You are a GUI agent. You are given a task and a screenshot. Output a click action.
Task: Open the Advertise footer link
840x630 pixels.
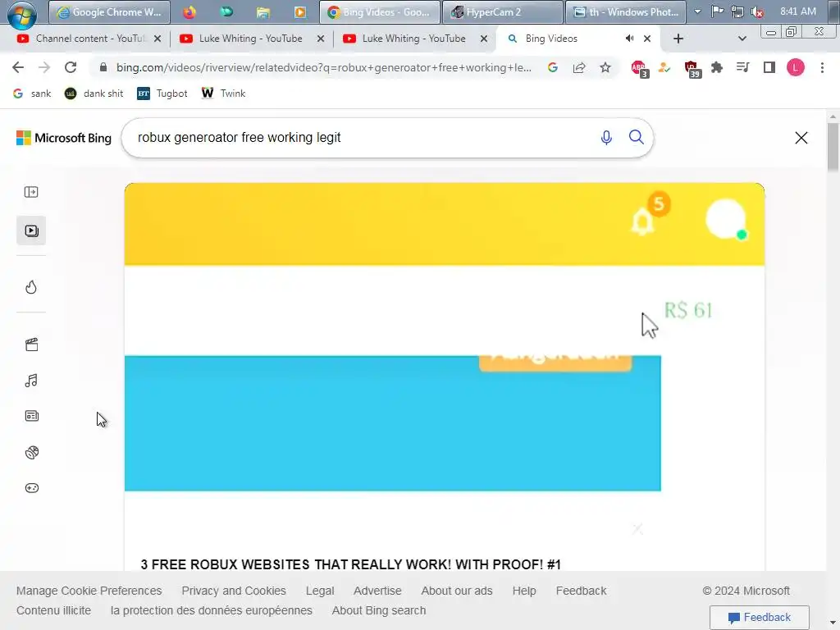click(377, 591)
